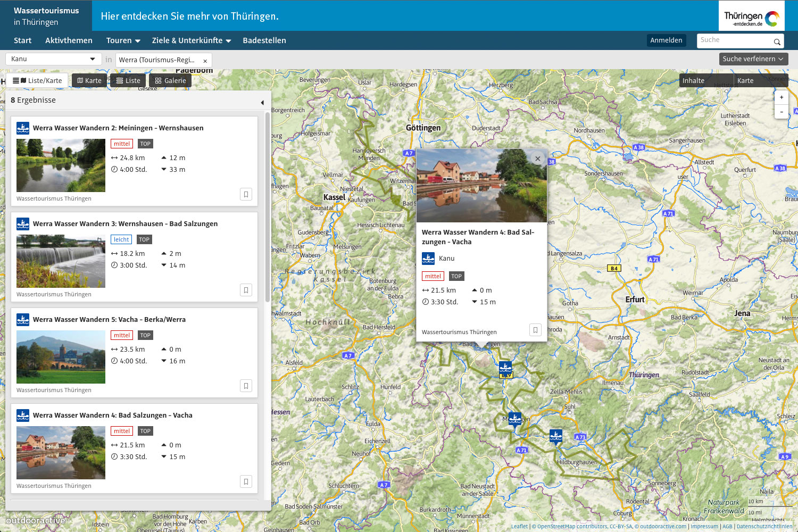
Task: Open the Impressum link
Action: click(704, 527)
